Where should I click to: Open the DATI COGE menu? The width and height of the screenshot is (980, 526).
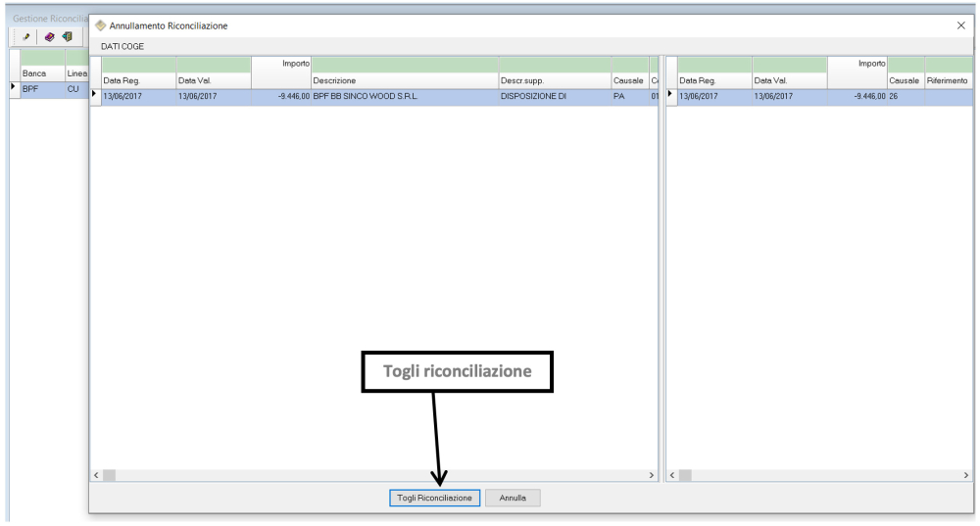(x=122, y=46)
